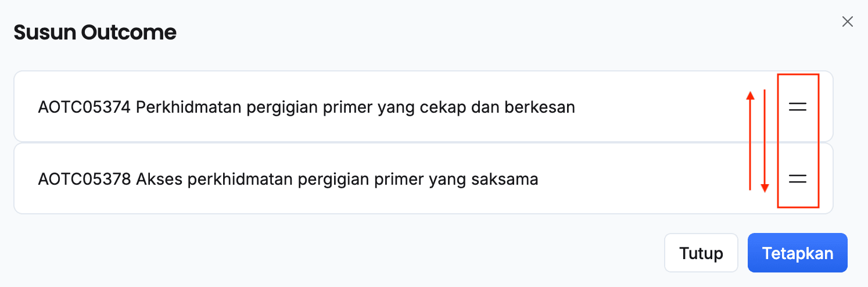Close the Susun Outcome dialog with X

848,22
